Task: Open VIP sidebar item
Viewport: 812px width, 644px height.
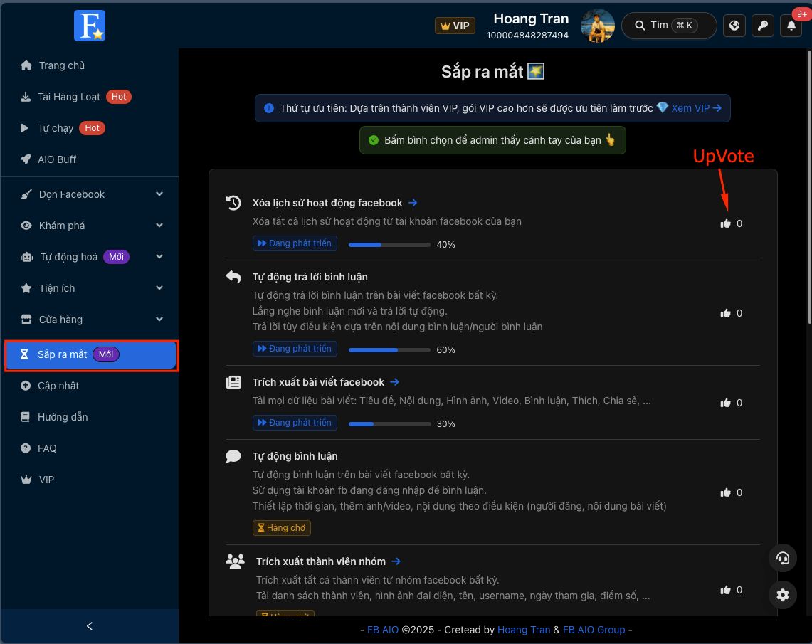Action: tap(46, 480)
